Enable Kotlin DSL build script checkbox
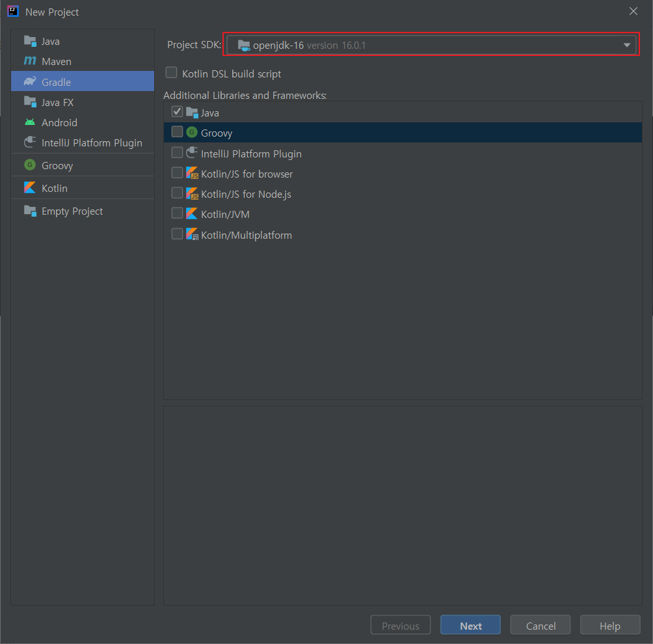The width and height of the screenshot is (653, 644). click(x=172, y=73)
